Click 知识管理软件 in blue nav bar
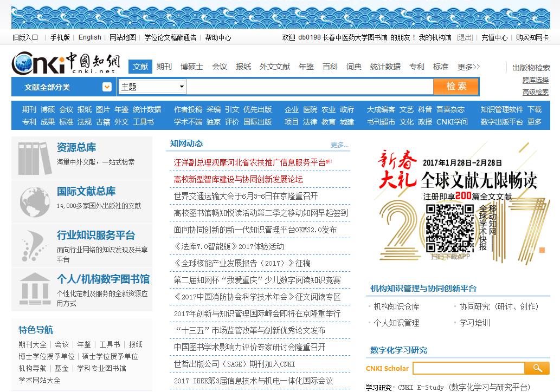 tap(502, 109)
